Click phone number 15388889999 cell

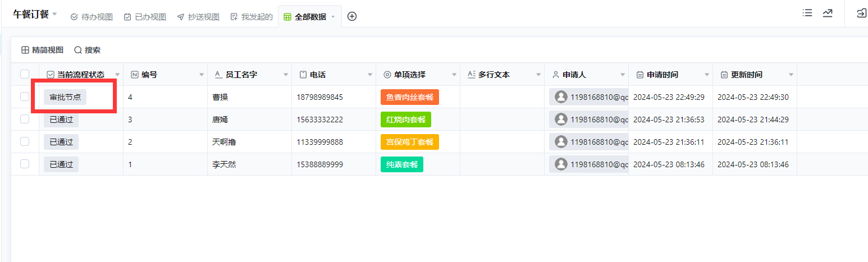click(319, 164)
